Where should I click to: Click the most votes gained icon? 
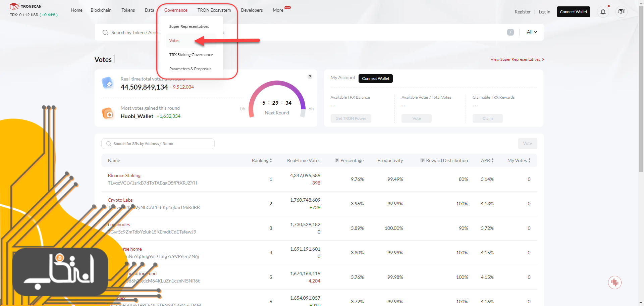(x=108, y=113)
